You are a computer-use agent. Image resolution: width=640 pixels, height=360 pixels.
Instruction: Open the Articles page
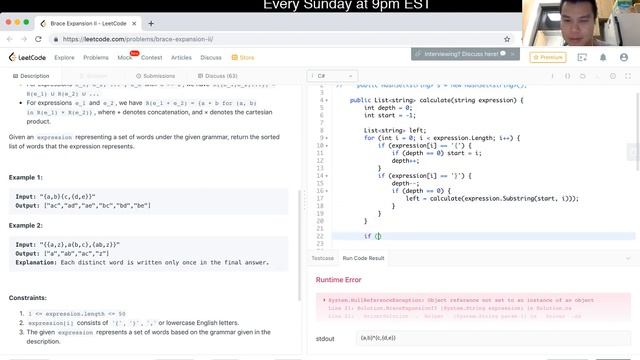[181, 58]
